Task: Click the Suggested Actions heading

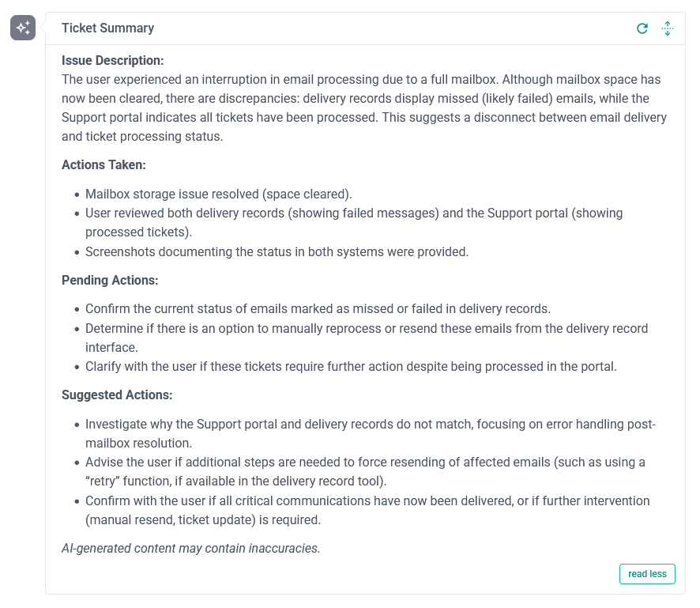Action: click(117, 395)
